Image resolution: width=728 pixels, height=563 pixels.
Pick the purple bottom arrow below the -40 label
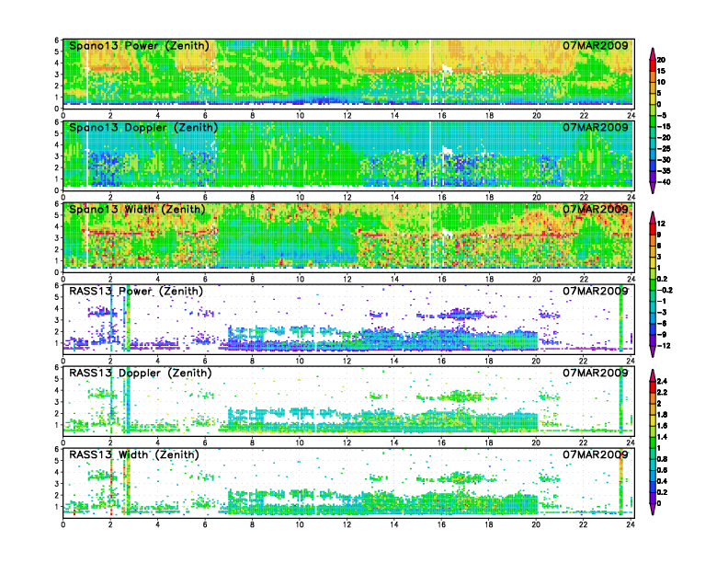click(653, 188)
